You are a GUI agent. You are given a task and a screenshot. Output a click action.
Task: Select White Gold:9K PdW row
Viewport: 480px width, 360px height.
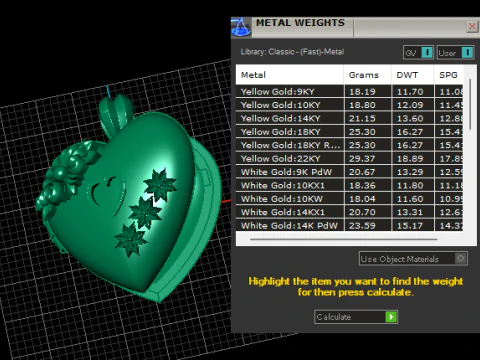pyautogui.click(x=349, y=172)
